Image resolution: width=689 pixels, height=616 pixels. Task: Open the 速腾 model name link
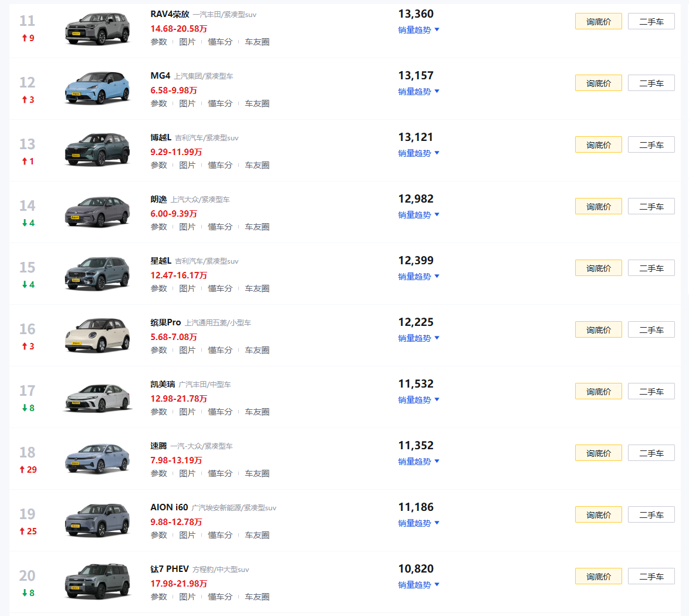pos(158,446)
